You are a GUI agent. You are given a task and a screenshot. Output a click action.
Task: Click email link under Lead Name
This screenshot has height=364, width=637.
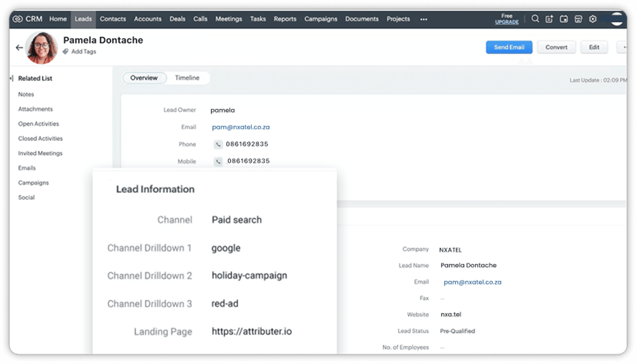472,282
